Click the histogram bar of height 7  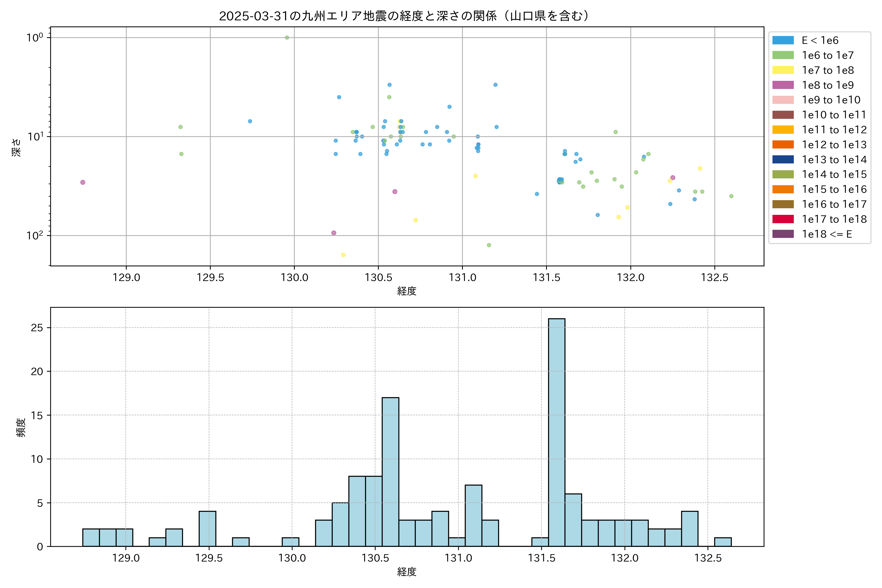[x=473, y=516]
